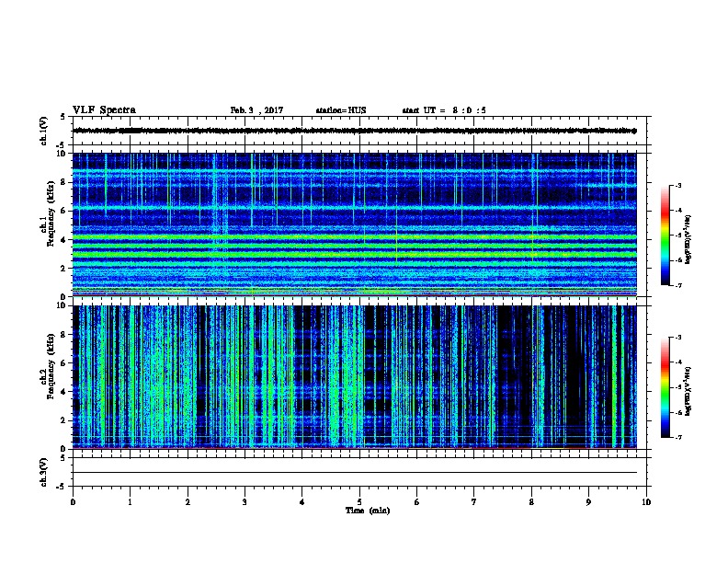This screenshot has height=563, width=728.
Task: Click the "ch.2 Frequency (kHz)" axis label
Action: pyautogui.click(x=48, y=366)
